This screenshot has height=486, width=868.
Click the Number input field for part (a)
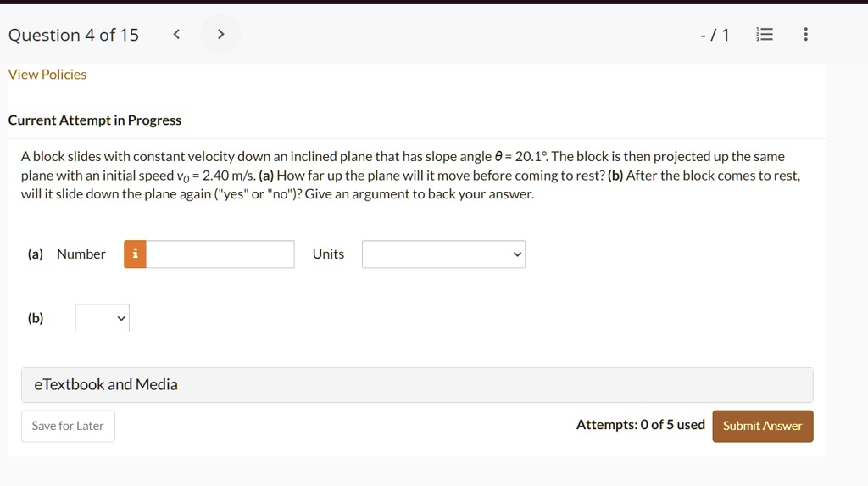tap(220, 254)
